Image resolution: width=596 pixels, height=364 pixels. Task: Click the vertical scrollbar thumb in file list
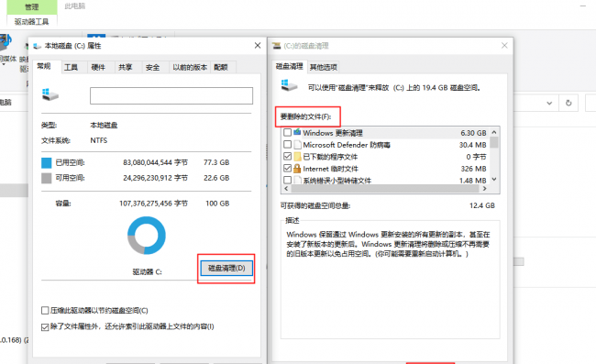(x=494, y=142)
